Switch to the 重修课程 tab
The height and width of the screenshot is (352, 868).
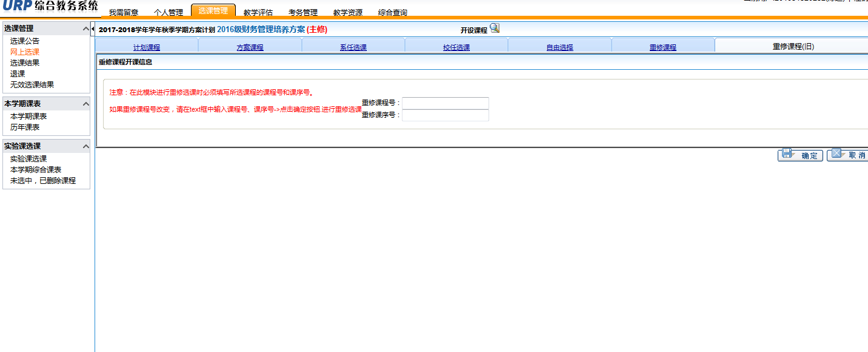[663, 47]
